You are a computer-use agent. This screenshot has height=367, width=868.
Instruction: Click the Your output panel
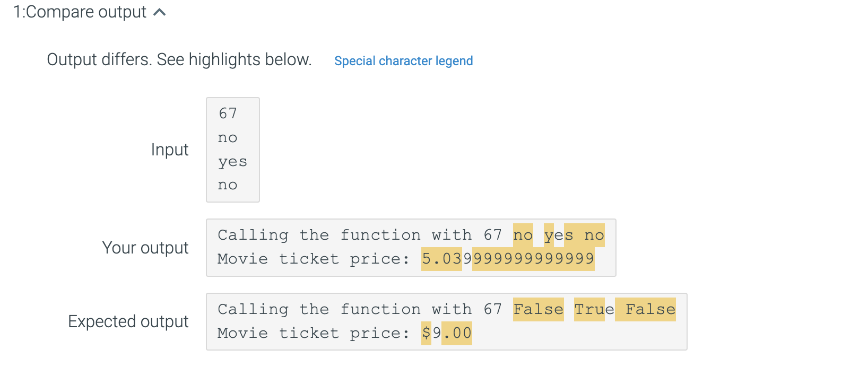(411, 247)
